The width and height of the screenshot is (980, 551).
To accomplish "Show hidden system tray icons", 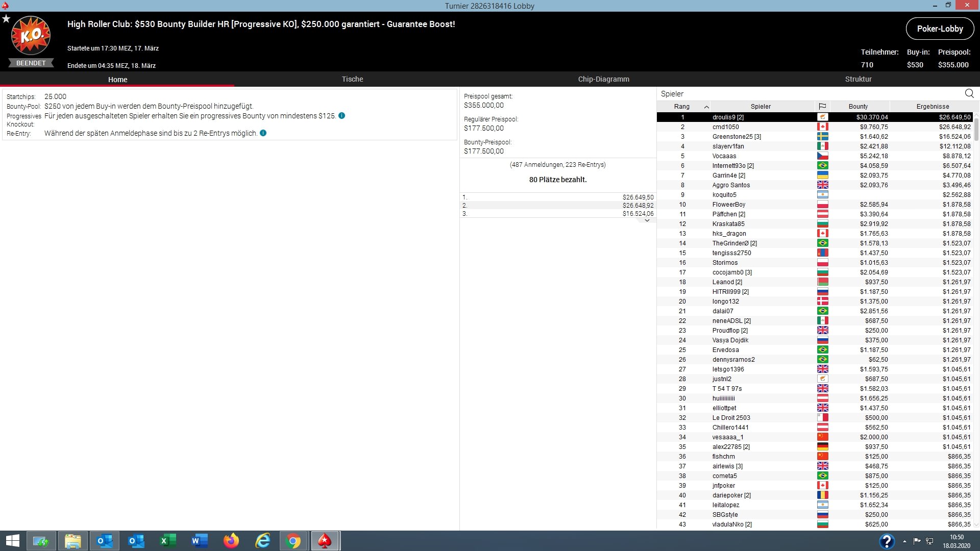I will click(904, 541).
